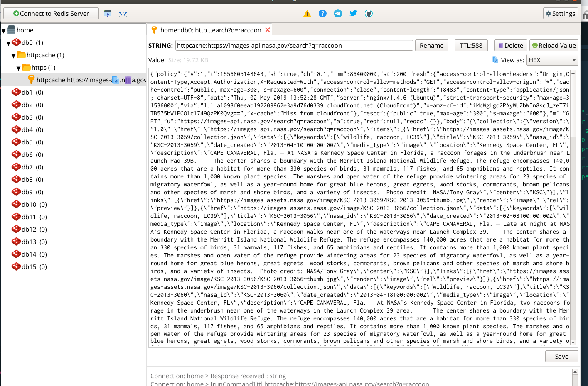Close the raccoon key tab
Viewport: 588px width, 386px height.
[268, 29]
